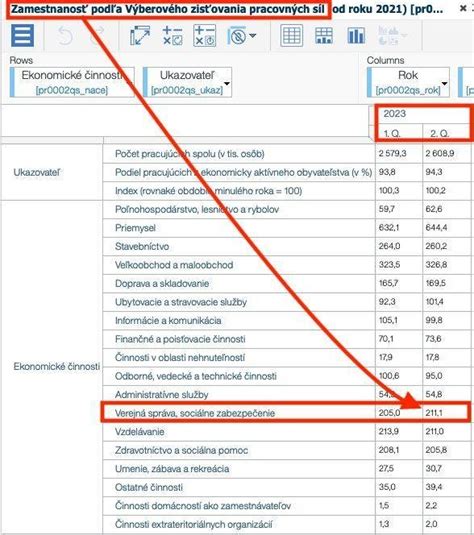The image size is (474, 535).
Task: Click the undo arrow icon
Action: point(65,35)
